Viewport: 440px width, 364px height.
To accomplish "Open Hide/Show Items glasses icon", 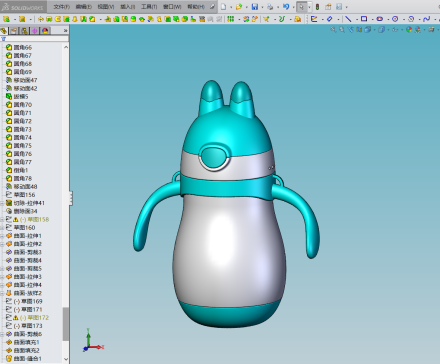I will pyautogui.click(x=395, y=30).
